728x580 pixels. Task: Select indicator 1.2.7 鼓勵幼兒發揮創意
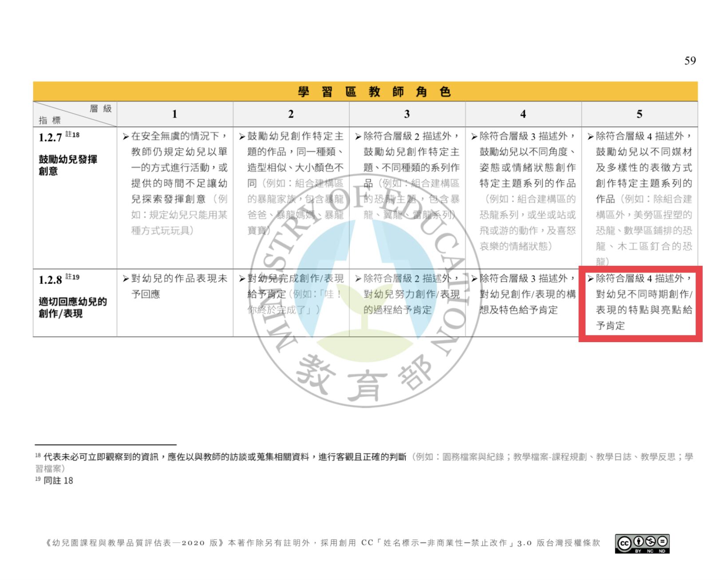(67, 165)
